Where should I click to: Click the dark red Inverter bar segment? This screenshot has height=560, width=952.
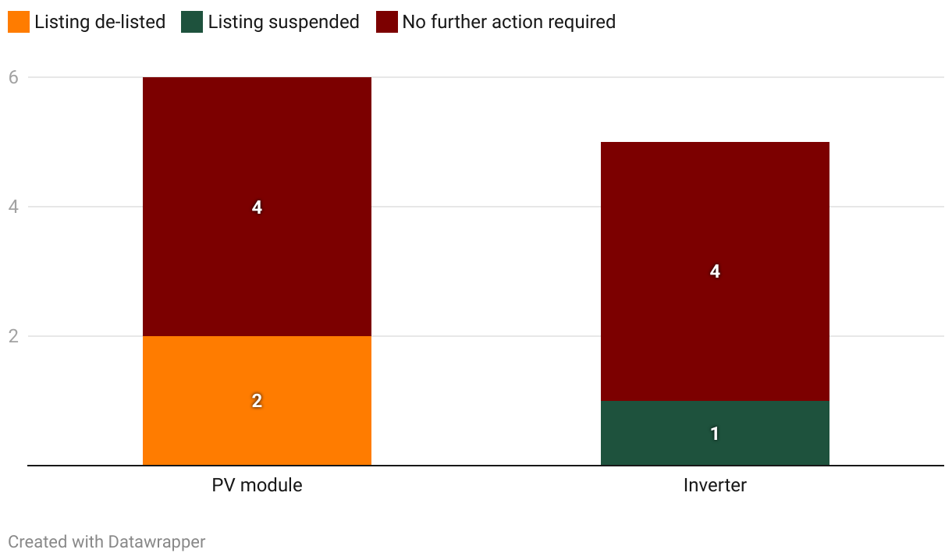(715, 271)
